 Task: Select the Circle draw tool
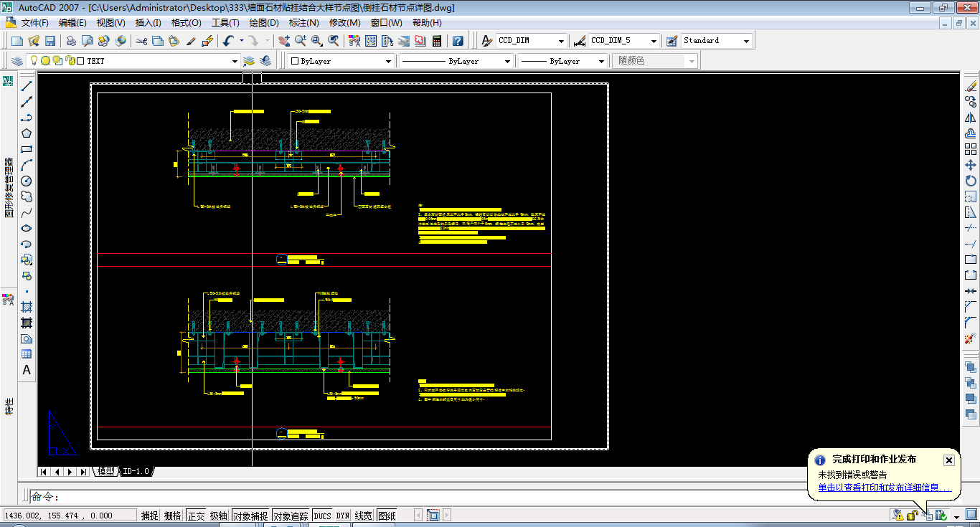pos(27,181)
